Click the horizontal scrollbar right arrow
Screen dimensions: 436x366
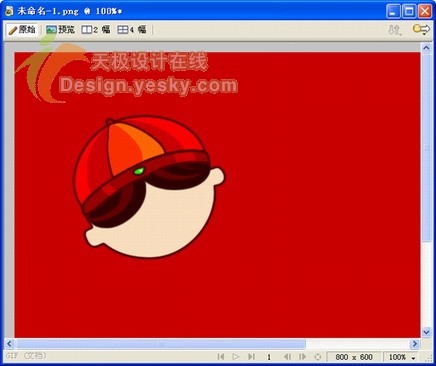coord(415,344)
